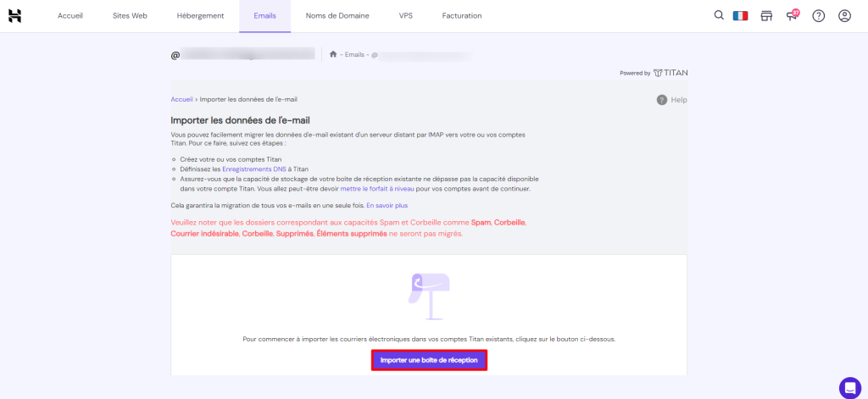Open the search magnifier icon

click(719, 15)
